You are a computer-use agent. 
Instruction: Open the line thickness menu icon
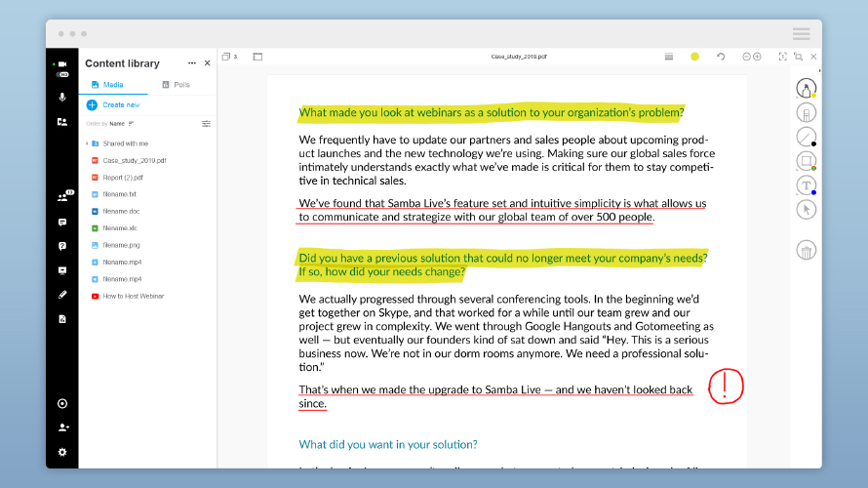tap(669, 57)
